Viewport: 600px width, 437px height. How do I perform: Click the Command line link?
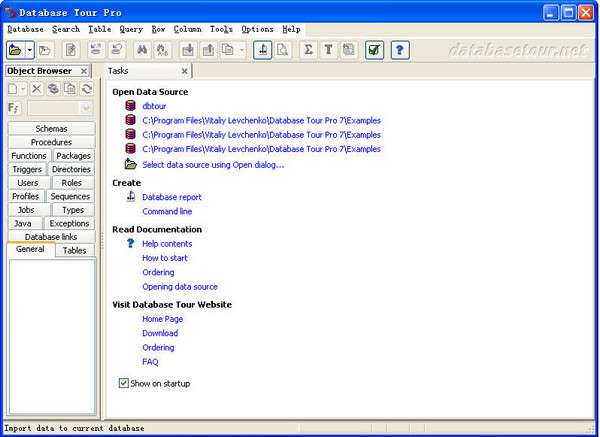point(167,211)
